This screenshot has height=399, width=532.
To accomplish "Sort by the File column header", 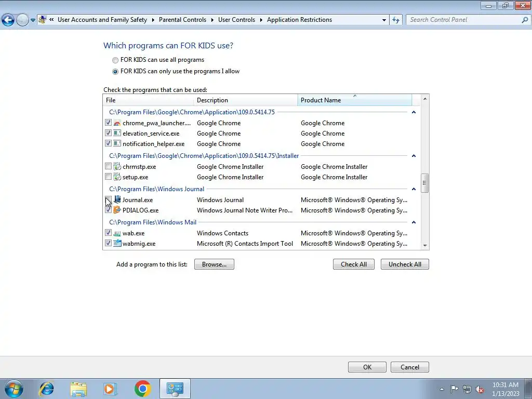I will pos(148,100).
